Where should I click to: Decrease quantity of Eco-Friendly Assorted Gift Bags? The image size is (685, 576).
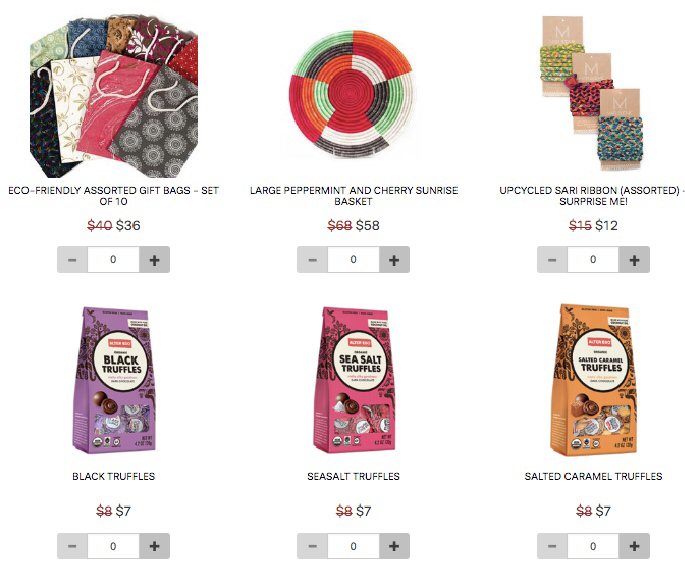coord(73,260)
